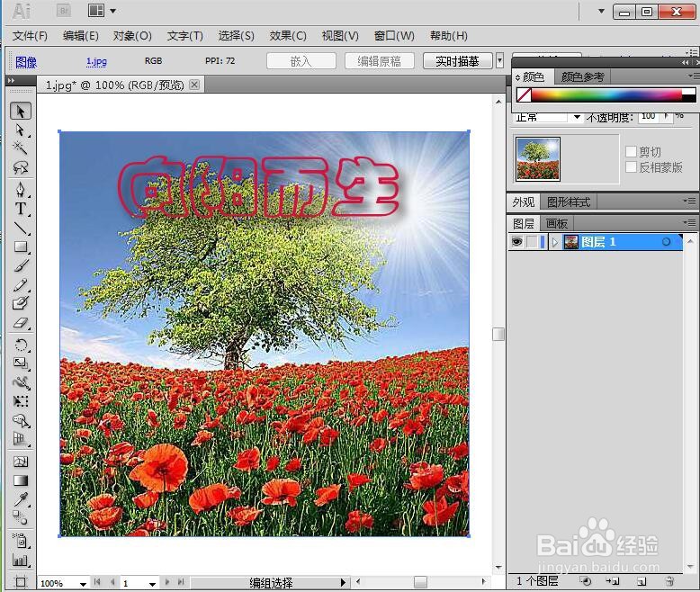Select the Blob Brush tool
Image resolution: width=700 pixels, height=592 pixels.
point(21,303)
